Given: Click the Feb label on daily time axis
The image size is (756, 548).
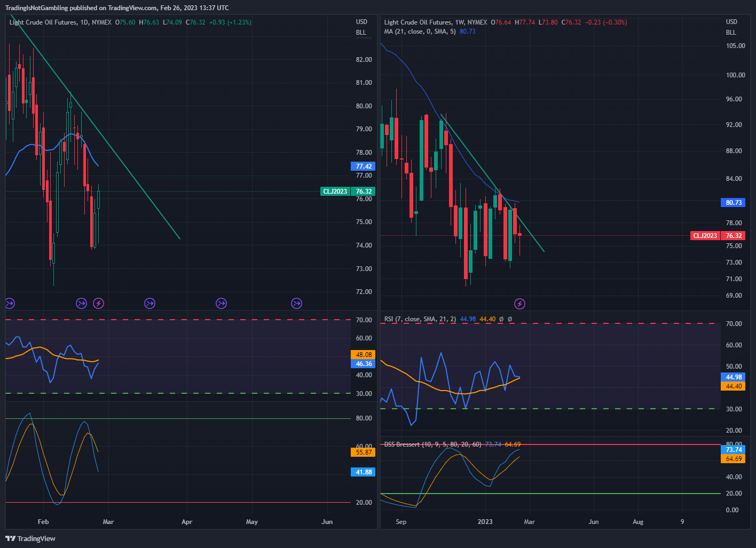Looking at the screenshot, I should pos(43,521).
